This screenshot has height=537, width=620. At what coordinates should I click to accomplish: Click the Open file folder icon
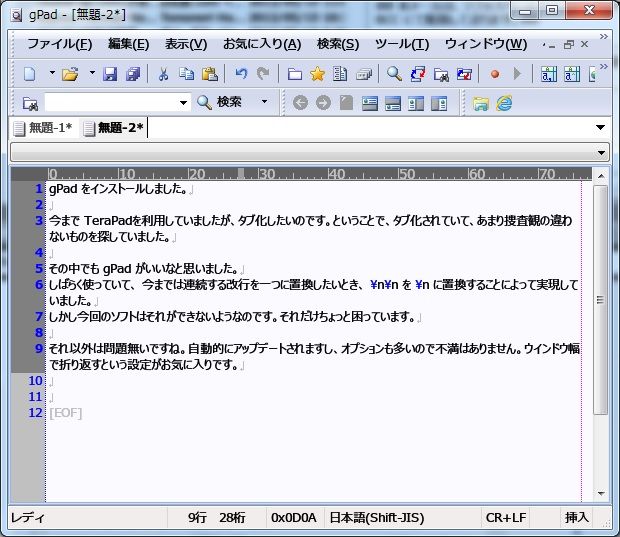coord(70,74)
